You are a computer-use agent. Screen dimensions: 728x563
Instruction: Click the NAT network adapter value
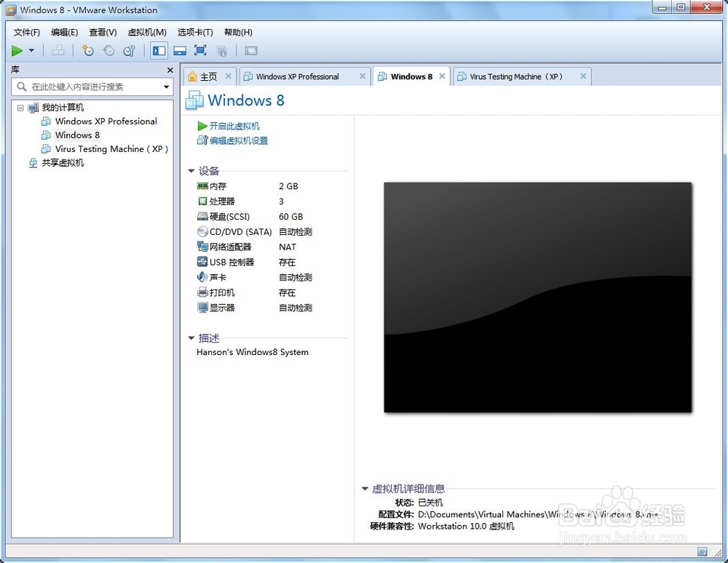[288, 247]
